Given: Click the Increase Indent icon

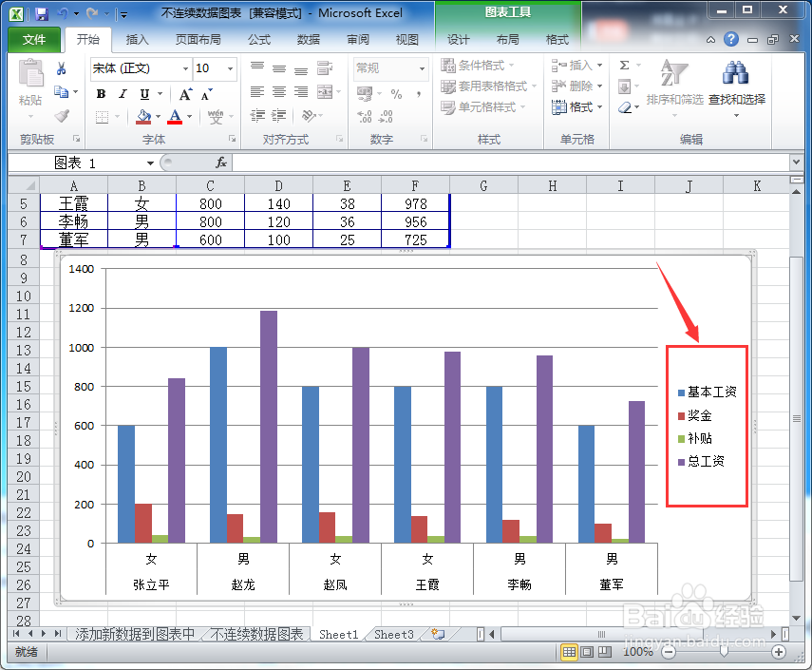Looking at the screenshot, I should click(x=278, y=116).
